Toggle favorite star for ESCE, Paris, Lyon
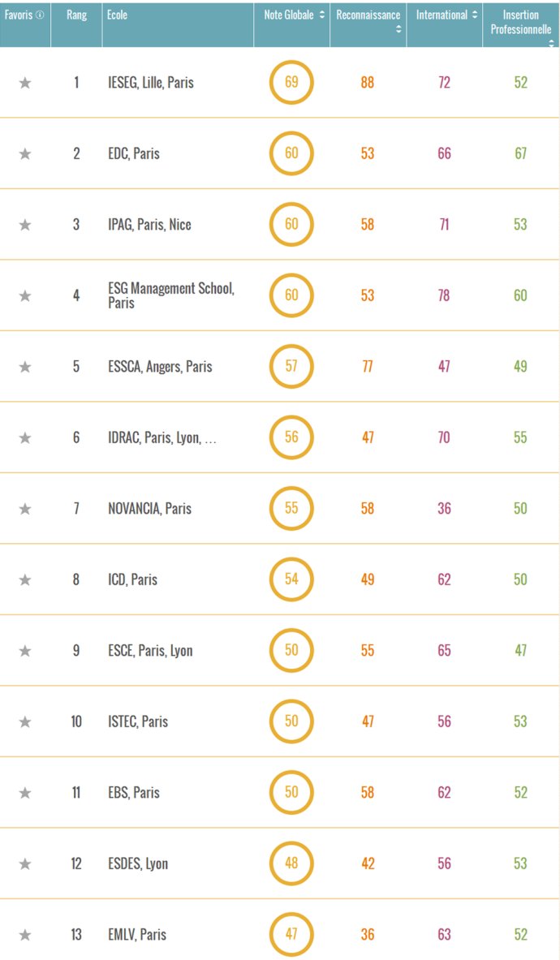 25,651
